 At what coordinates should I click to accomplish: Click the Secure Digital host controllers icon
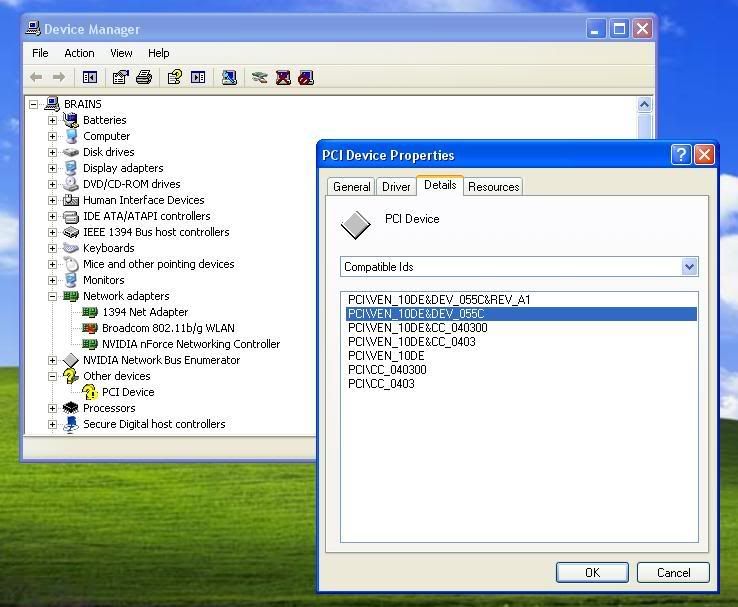pyautogui.click(x=71, y=424)
